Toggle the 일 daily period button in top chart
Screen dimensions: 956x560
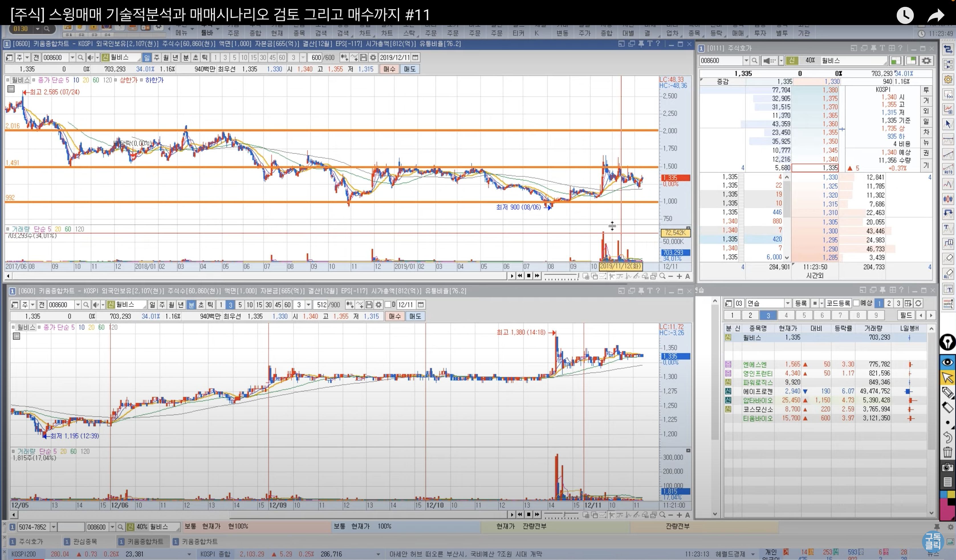[x=147, y=58]
